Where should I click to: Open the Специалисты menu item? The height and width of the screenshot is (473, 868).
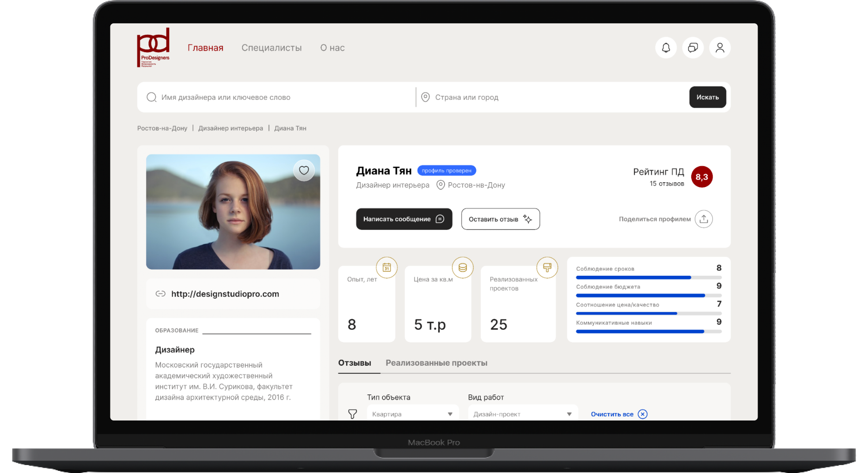tap(272, 48)
